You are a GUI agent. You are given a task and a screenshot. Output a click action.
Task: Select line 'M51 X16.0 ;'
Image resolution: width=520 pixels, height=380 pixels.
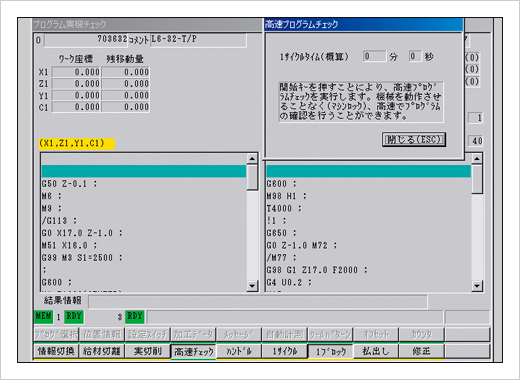[144, 245]
